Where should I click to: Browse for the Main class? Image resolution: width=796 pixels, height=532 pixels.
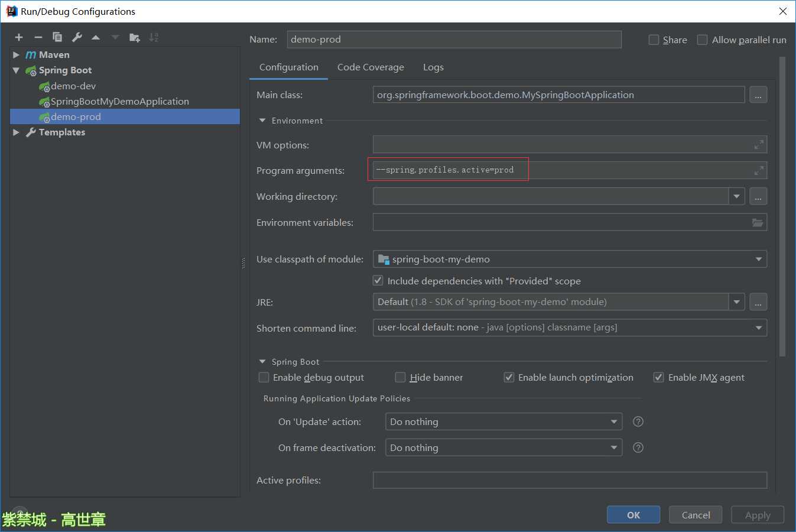[758, 95]
